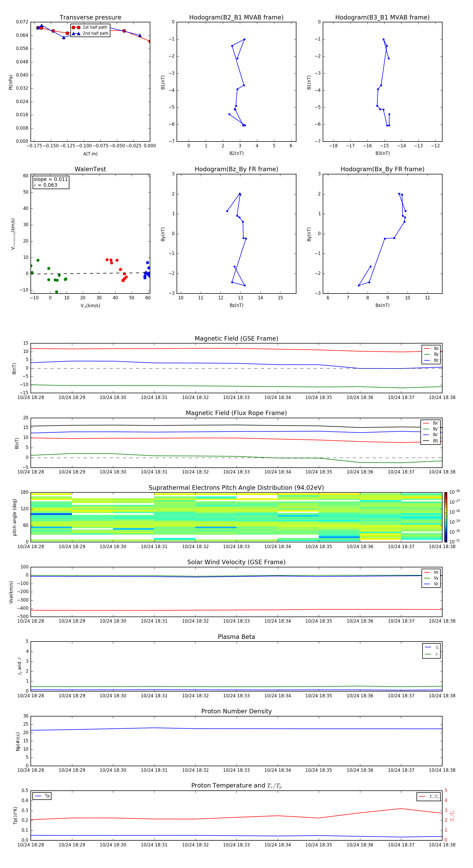Viewport: 473px width, 868px height.
Task: Click the red 'Te/Tp' right-axis label
Action: (453, 816)
